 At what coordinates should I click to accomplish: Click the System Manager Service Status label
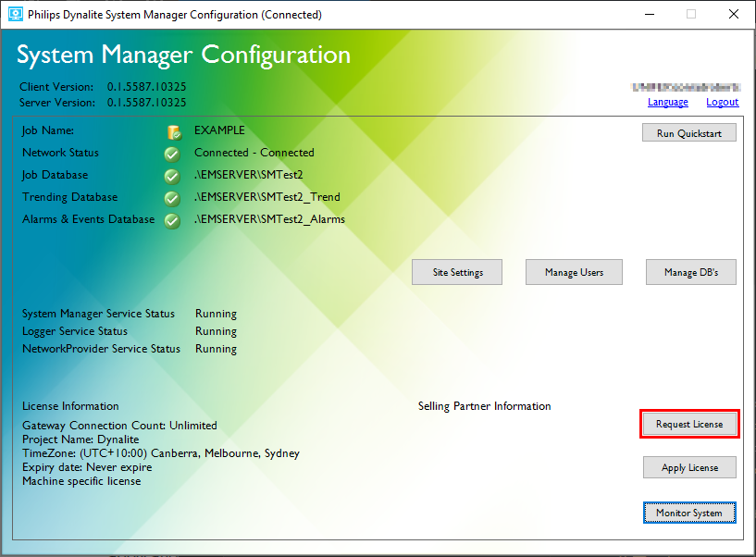pyautogui.click(x=98, y=314)
